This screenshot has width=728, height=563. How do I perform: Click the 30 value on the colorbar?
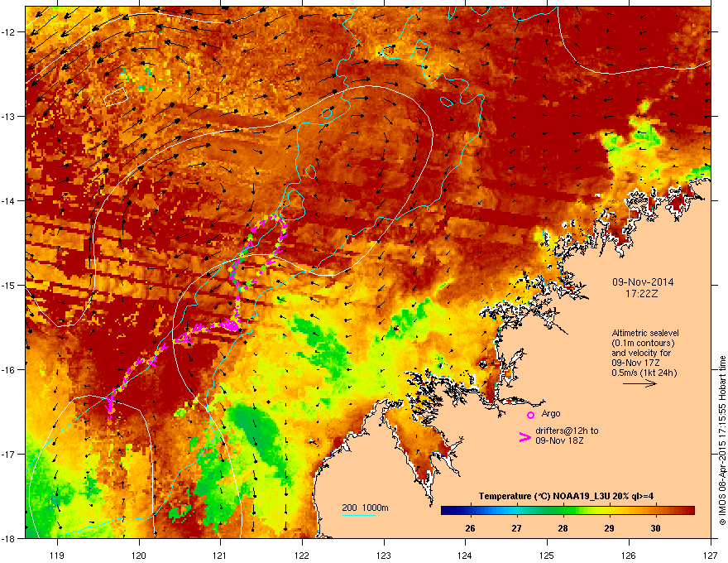tap(655, 528)
